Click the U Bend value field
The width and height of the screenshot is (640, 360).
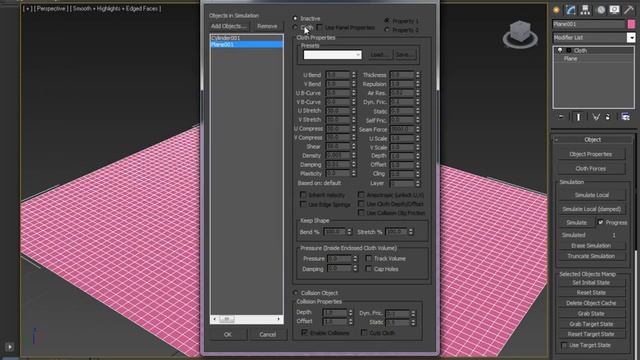[x=338, y=75]
